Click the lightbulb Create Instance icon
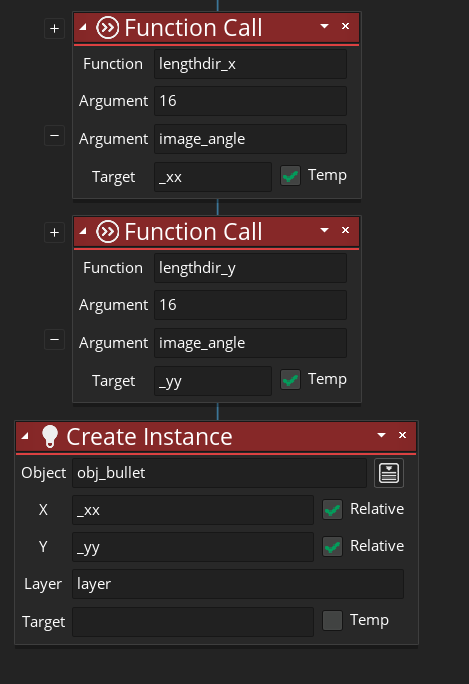 tap(50, 436)
